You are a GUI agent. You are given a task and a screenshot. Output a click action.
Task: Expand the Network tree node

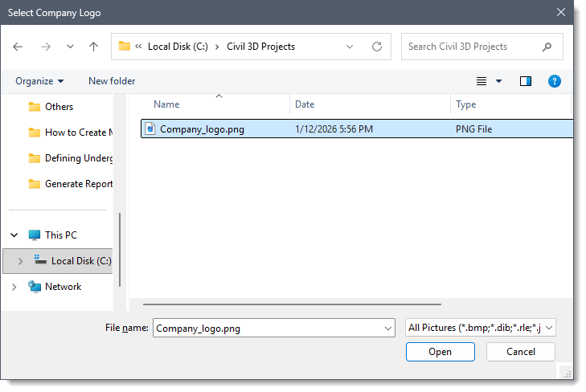[14, 287]
